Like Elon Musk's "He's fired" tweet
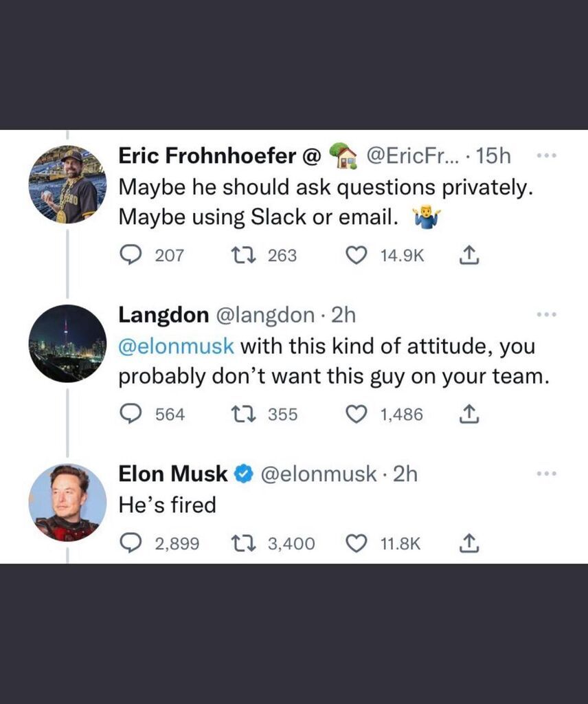This screenshot has width=588, height=704. click(x=355, y=544)
